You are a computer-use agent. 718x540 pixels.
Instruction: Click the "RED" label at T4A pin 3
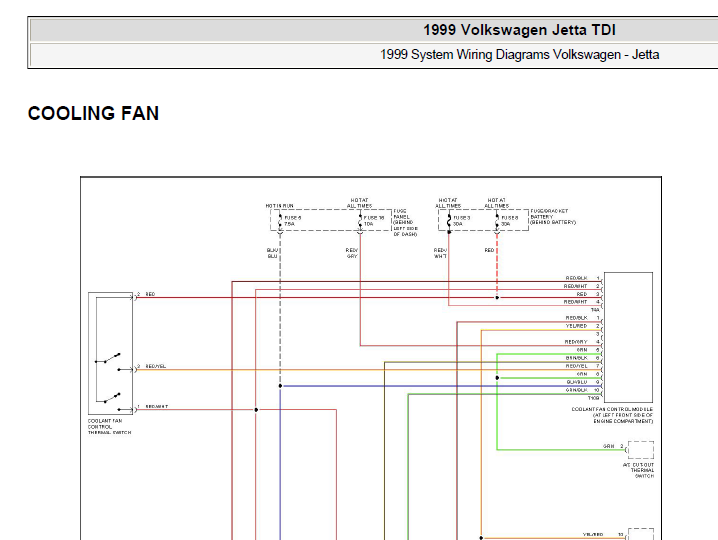[582, 294]
